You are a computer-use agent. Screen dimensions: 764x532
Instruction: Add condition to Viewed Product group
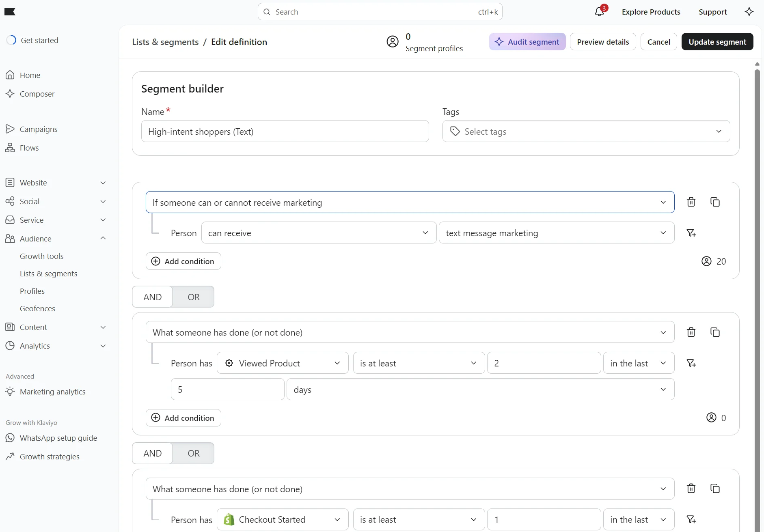[x=183, y=418]
